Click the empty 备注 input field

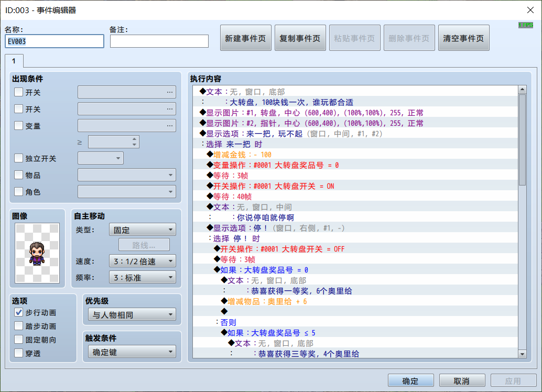(x=159, y=41)
